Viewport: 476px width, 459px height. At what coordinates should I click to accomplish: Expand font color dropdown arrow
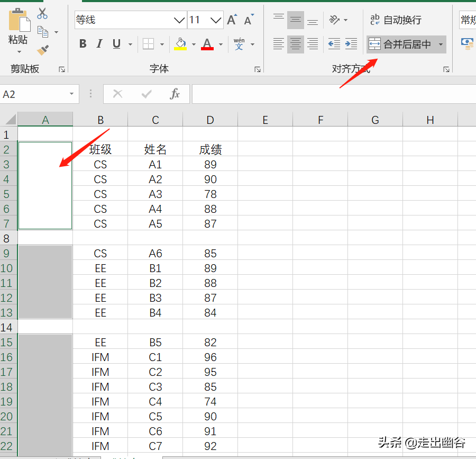pyautogui.click(x=221, y=44)
